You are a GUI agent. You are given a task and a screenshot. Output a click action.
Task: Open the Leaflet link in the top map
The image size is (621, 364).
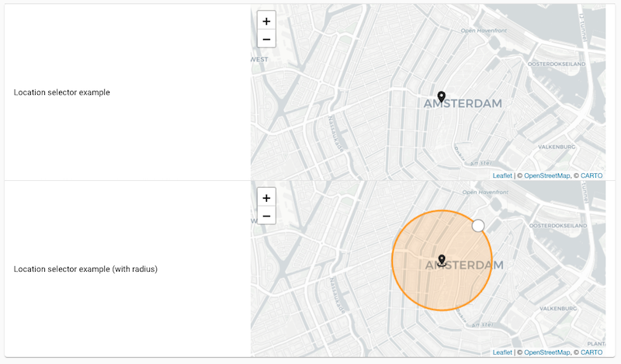[502, 176]
